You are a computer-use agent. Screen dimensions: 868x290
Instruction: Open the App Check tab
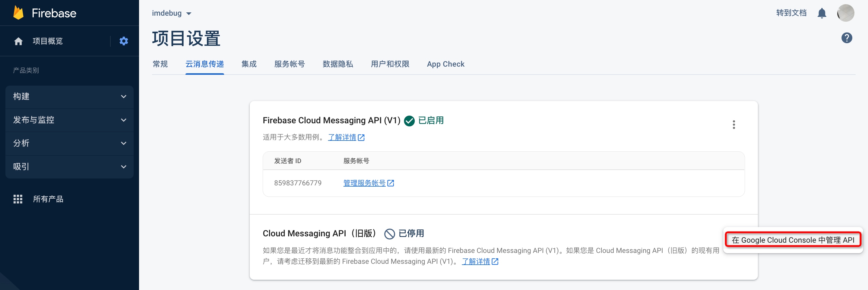[445, 64]
